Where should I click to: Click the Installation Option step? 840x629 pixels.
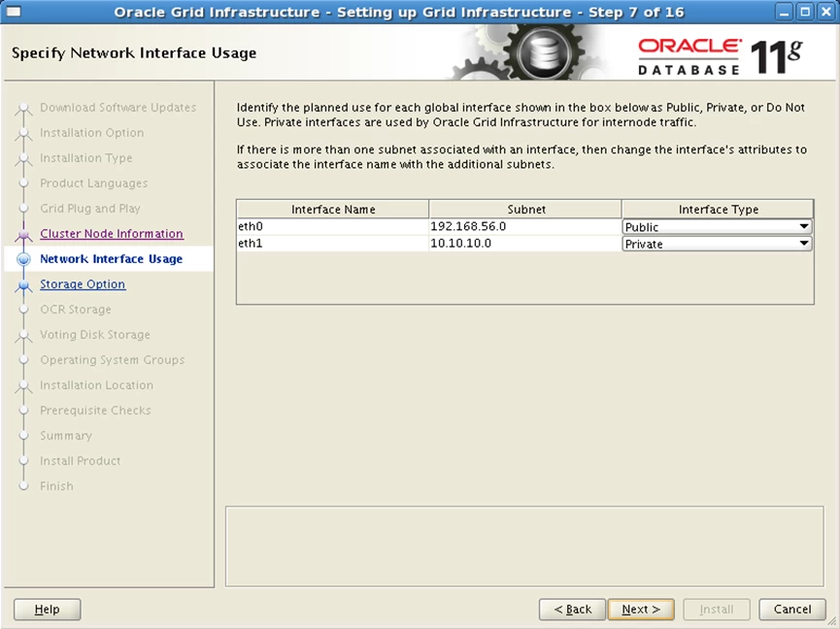[x=91, y=133]
